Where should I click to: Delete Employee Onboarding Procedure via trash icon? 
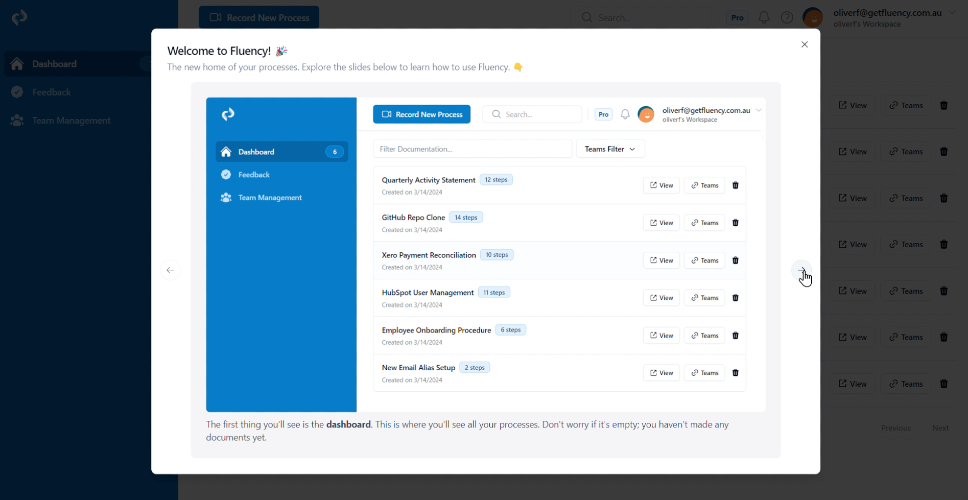[x=735, y=336]
